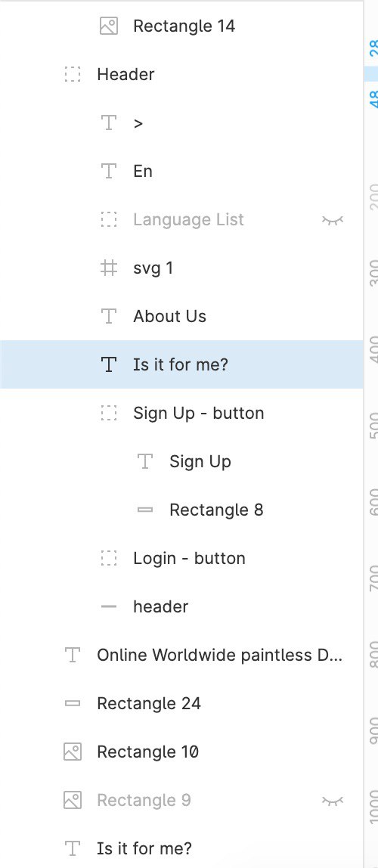Click the rectangle icon beside Rectangle 8
The width and height of the screenshot is (378, 868).
(x=145, y=510)
